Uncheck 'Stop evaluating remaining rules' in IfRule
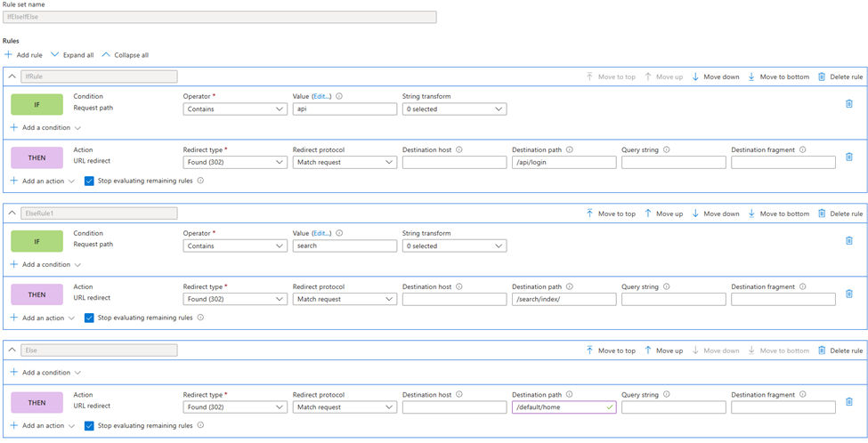This screenshot has height=443, width=868. [x=89, y=181]
